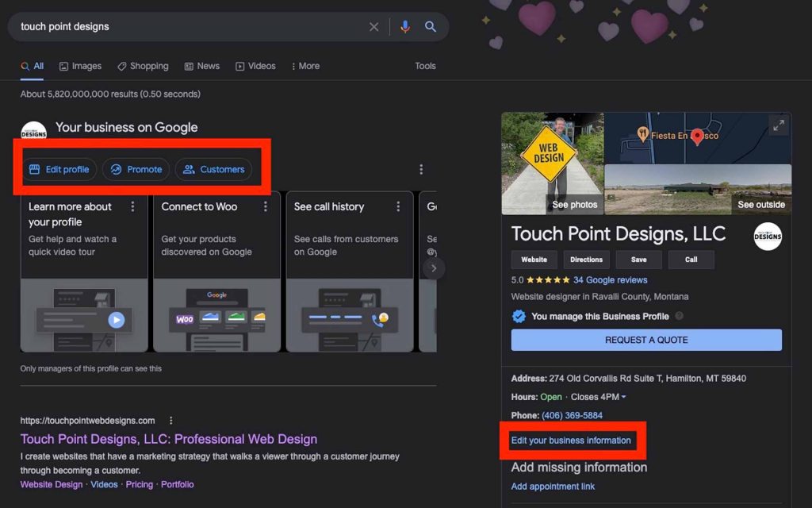The width and height of the screenshot is (812, 508).
Task: Open the More search filters menu
Action: pyautogui.click(x=305, y=66)
